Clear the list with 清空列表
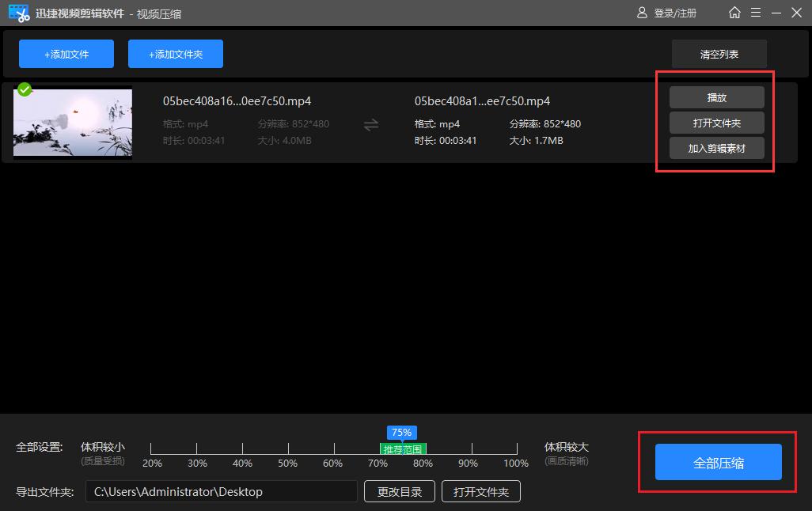The image size is (812, 511). (x=719, y=55)
